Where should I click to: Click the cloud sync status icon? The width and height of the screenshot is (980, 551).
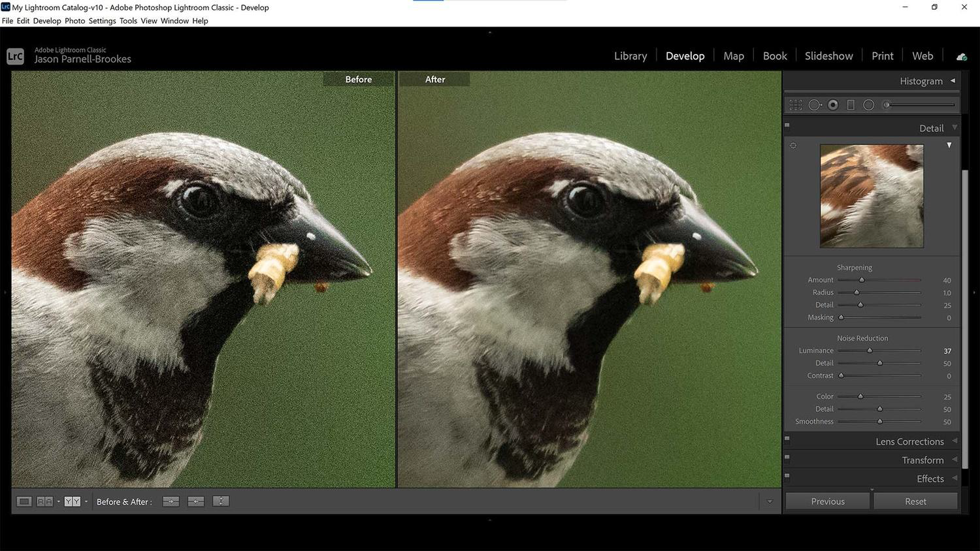coord(962,57)
